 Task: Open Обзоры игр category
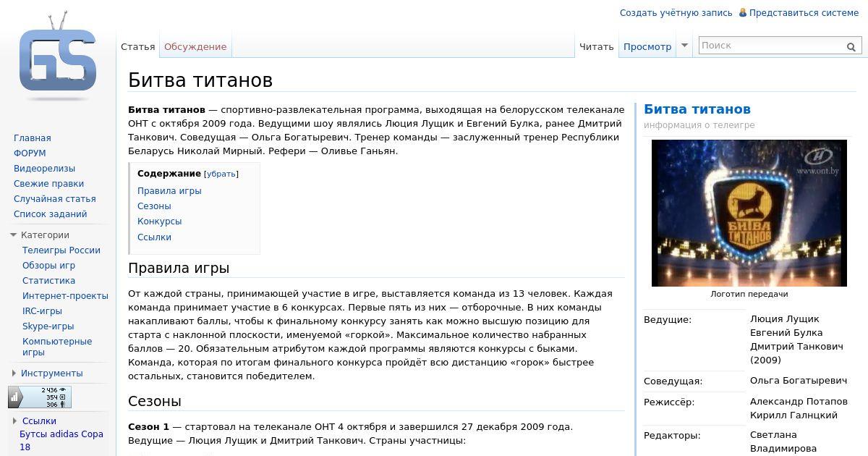coord(48,265)
